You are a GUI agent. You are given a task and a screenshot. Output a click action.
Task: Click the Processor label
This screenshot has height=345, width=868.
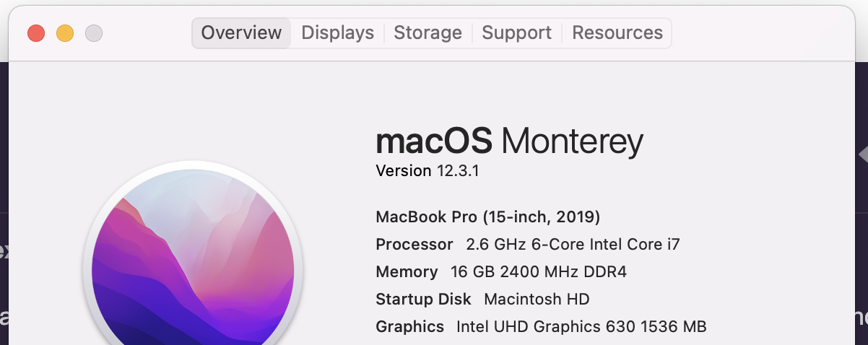point(415,245)
